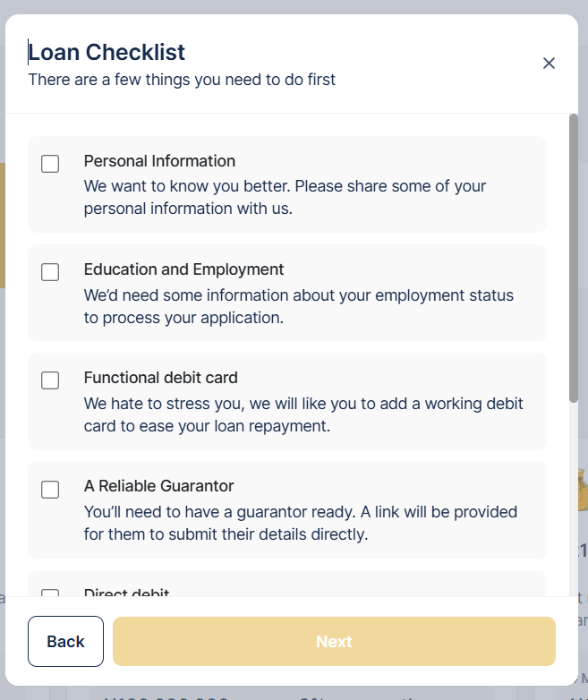This screenshot has height=700, width=588.
Task: Tick the Education and Employment checkbox
Action: [50, 272]
